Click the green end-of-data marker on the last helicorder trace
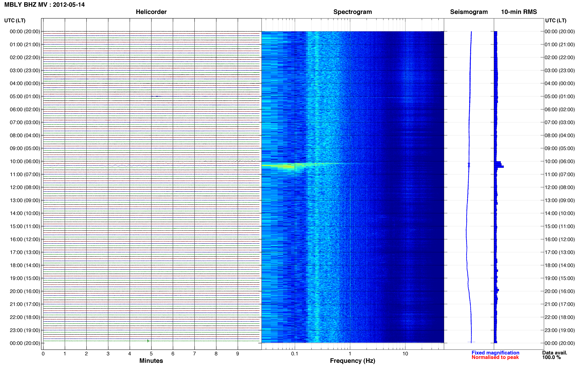This screenshot has width=588, height=368. pyautogui.click(x=148, y=341)
